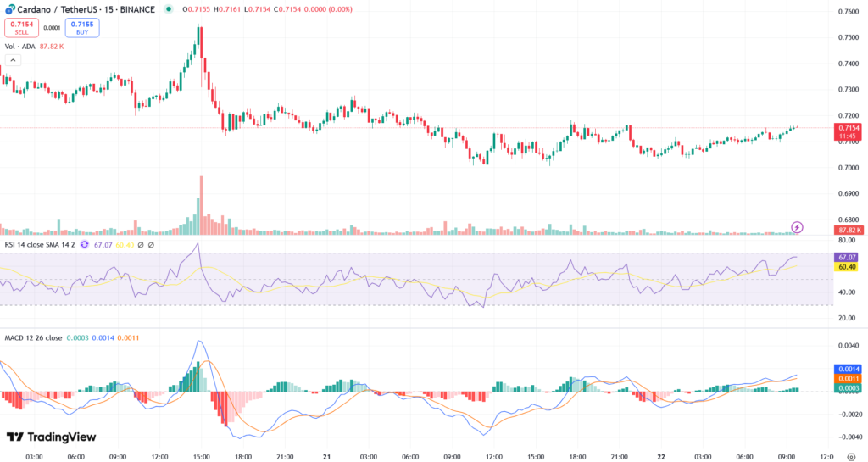868x462 pixels.
Task: Click the orange 0.0011 MACD axis label
Action: click(848, 378)
